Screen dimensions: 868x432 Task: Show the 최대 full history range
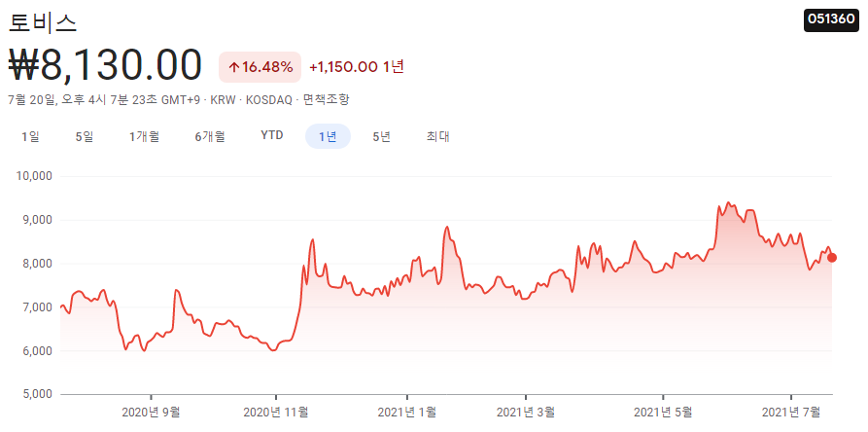coord(437,137)
